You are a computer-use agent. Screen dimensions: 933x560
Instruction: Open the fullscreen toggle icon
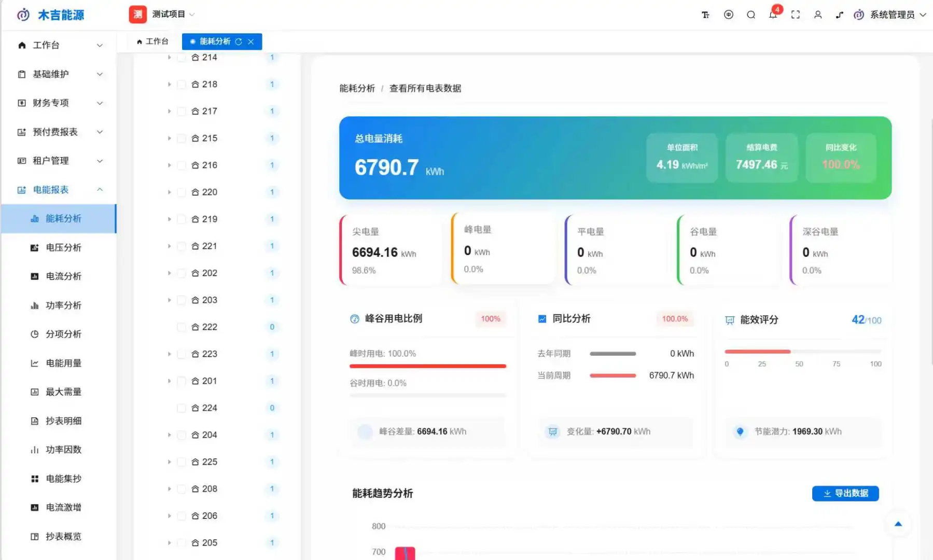[795, 15]
